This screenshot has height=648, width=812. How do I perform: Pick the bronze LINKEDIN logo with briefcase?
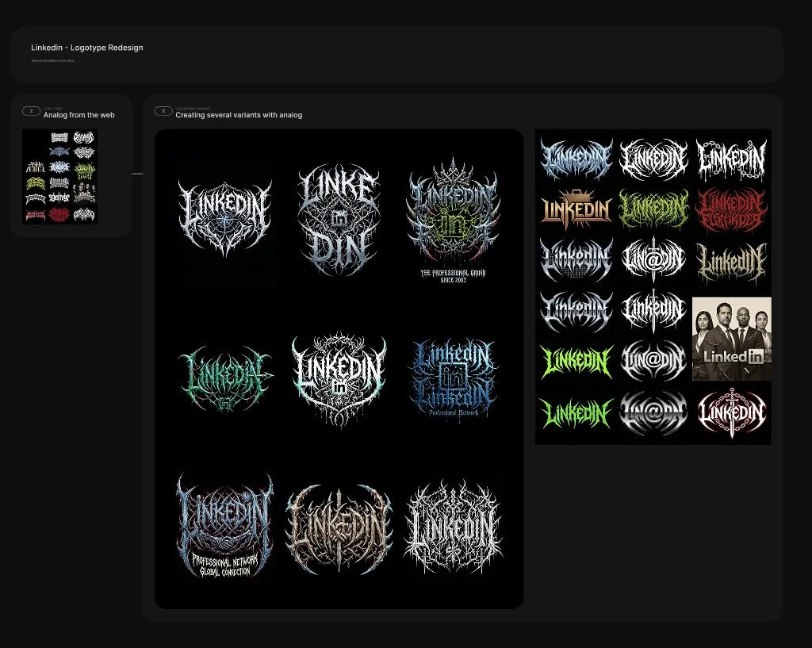(576, 209)
